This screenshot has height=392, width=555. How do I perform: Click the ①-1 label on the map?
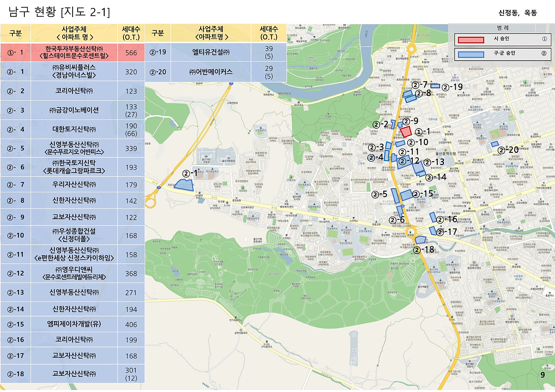422,132
